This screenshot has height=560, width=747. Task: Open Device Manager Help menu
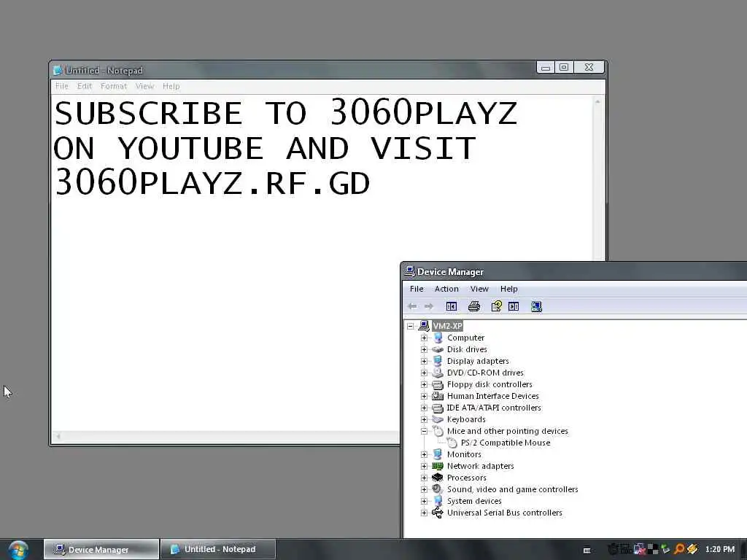point(508,289)
